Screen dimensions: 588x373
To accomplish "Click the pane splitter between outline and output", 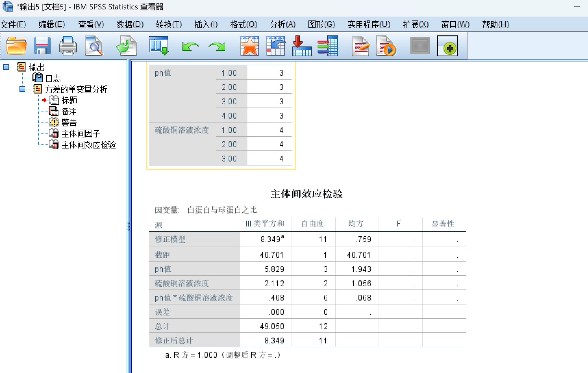I will (x=129, y=226).
